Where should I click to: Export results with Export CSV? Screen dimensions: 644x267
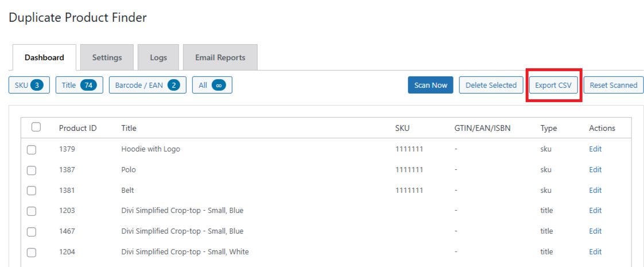click(553, 85)
